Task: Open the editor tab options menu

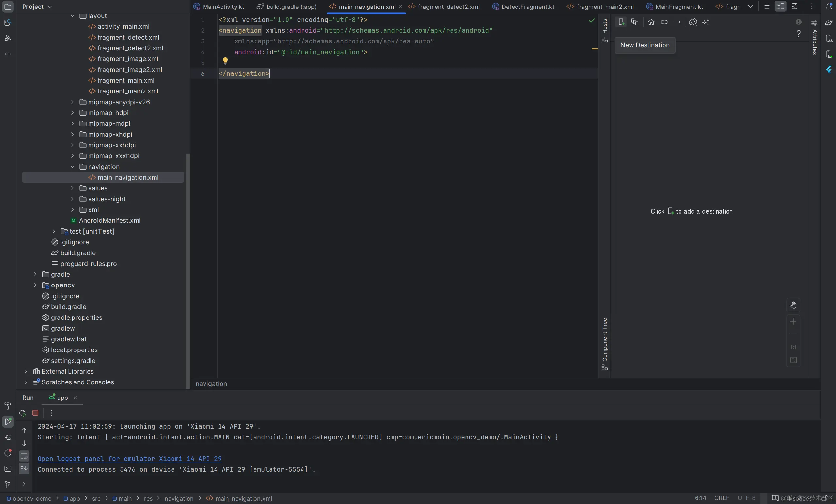Action: pyautogui.click(x=811, y=7)
